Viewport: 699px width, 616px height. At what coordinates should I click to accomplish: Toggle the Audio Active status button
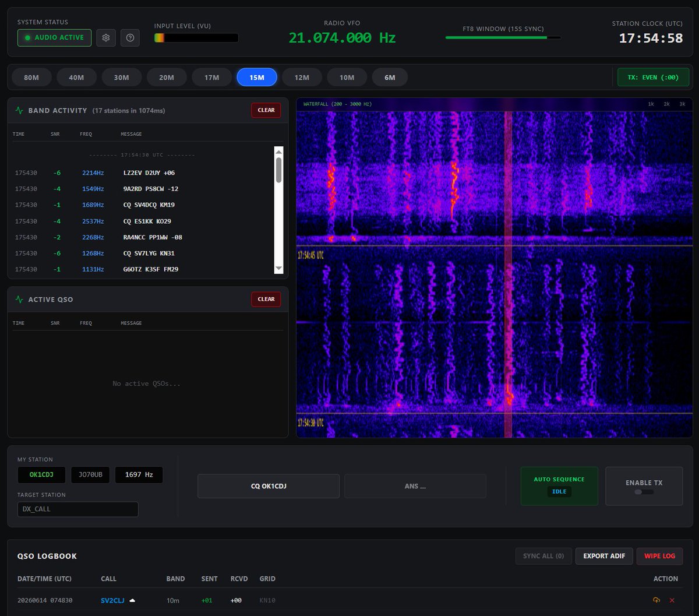coord(54,38)
